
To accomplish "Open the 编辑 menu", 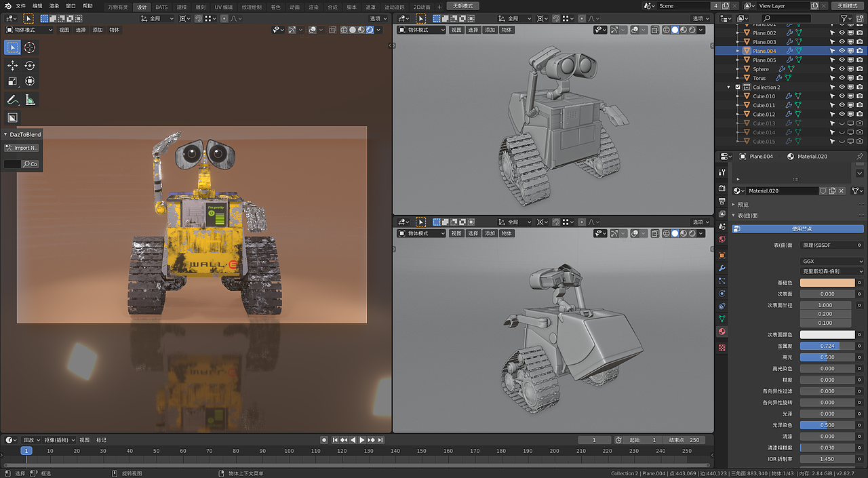I will pyautogui.click(x=38, y=6).
